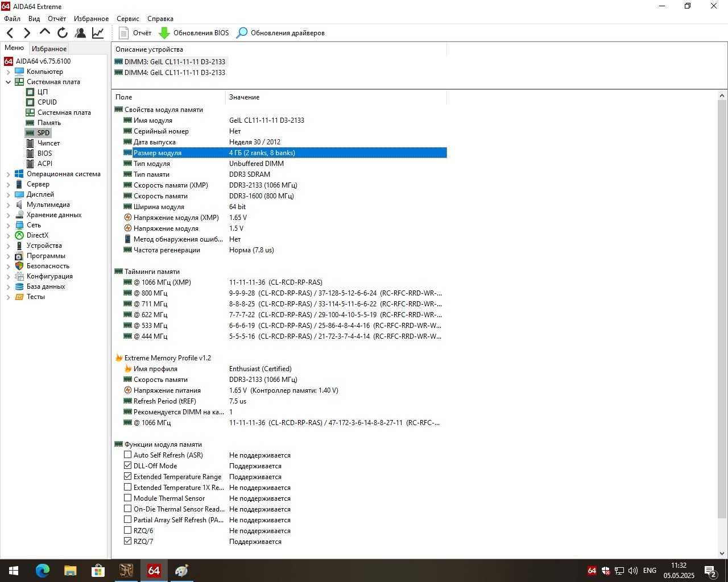Screen dimensions: 728x582
Task: Go back with the left arrow toolbar icon
Action: coord(10,33)
